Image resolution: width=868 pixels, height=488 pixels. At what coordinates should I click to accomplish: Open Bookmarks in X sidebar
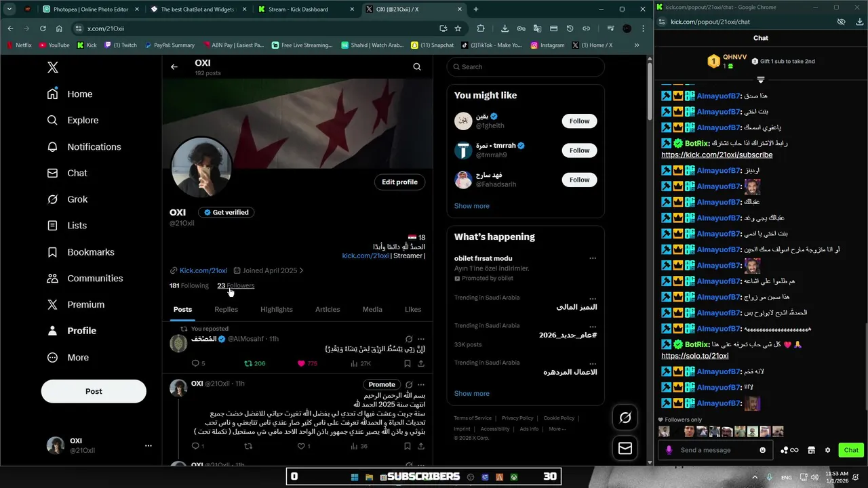coord(81,252)
